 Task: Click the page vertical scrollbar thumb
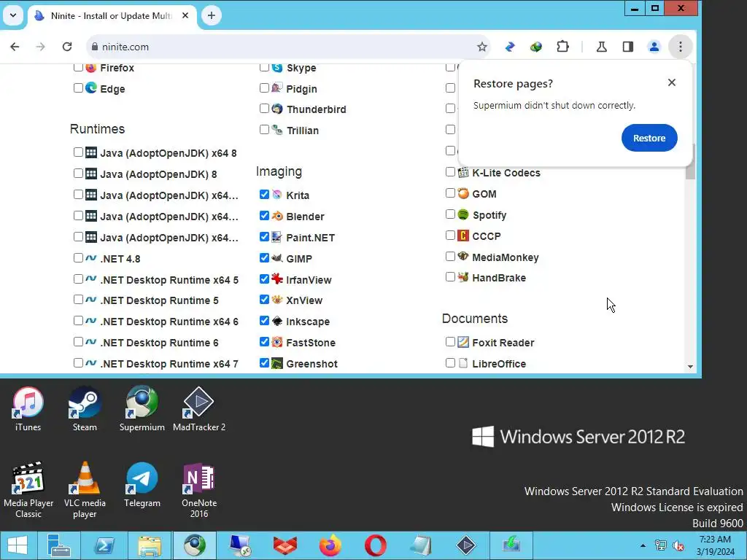click(690, 161)
